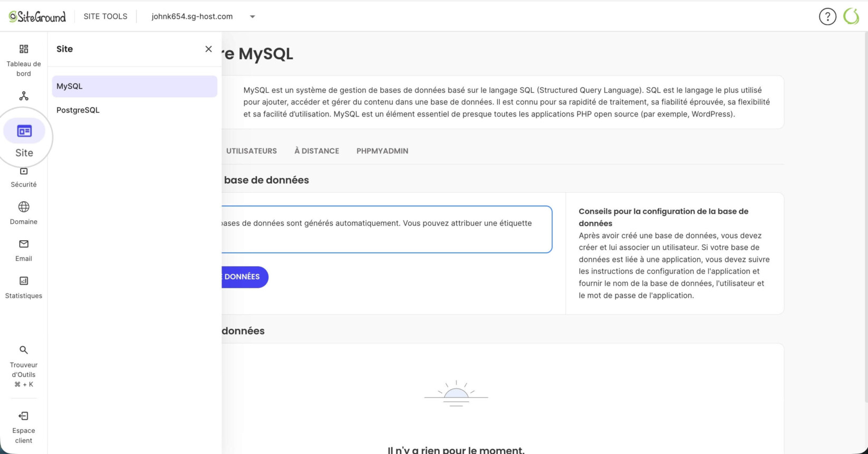Click the 'Il n'y a rien pour le moment.' text
Viewport: 868px width, 454px height.
coord(456,450)
